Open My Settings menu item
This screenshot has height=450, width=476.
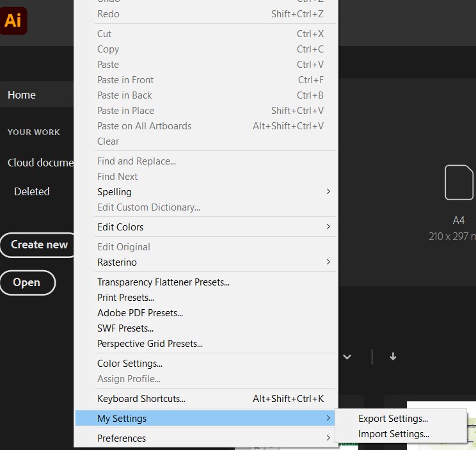[205, 418]
